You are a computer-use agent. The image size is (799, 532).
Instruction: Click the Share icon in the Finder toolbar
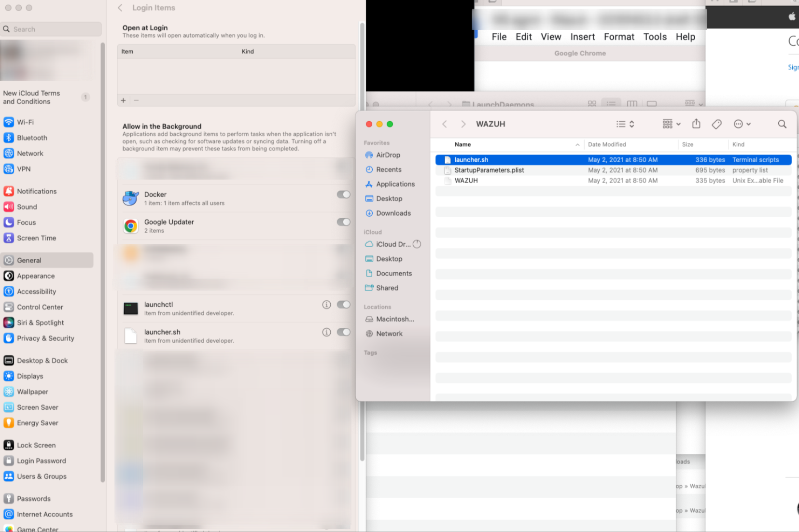point(696,124)
